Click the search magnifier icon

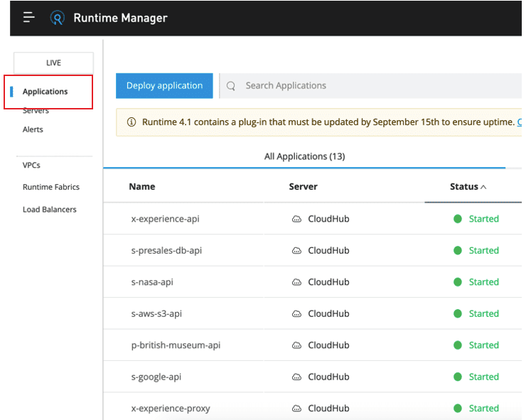[x=231, y=86]
